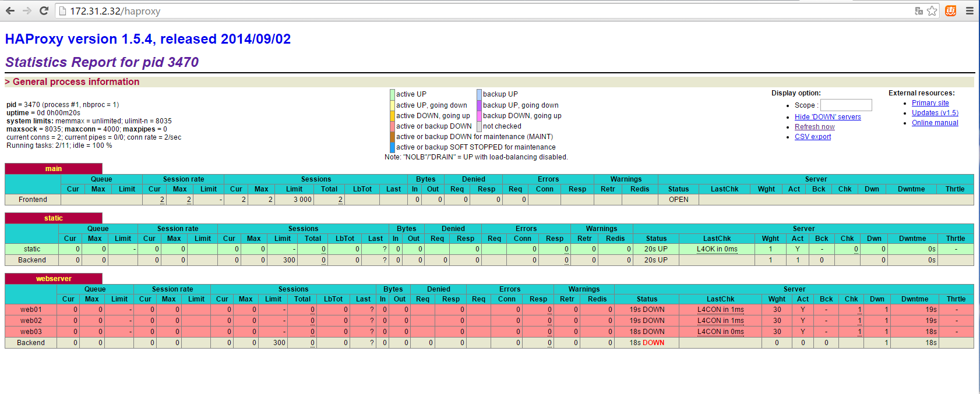Click the magenta 'backup DOWN, going up' swatch
The height and width of the screenshot is (394, 980).
pyautogui.click(x=479, y=116)
